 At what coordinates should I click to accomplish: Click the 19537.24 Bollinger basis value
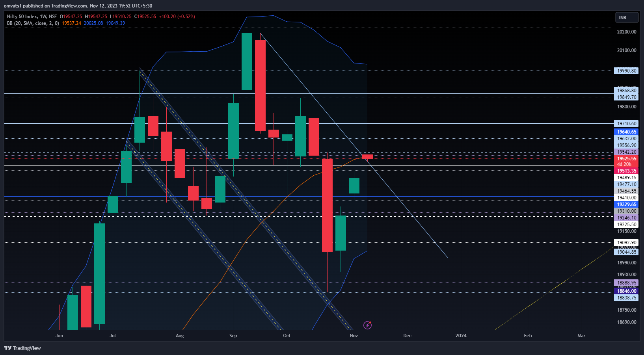[x=71, y=23]
